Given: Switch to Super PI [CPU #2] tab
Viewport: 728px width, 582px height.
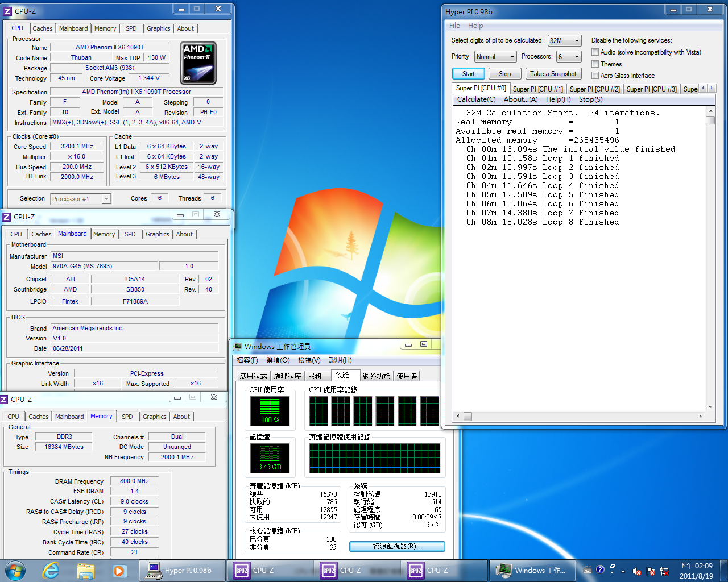Looking at the screenshot, I should 595,89.
